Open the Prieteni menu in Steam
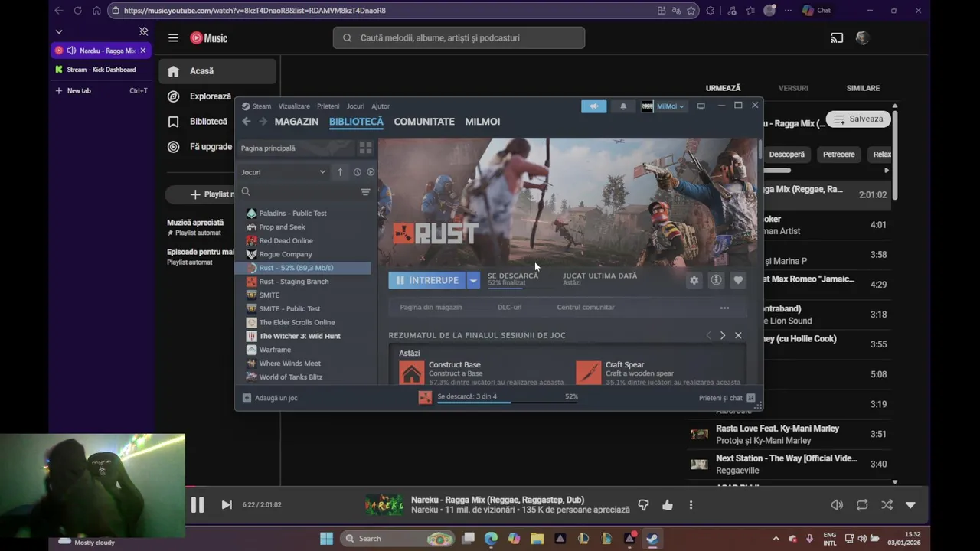This screenshot has width=980, height=551. pyautogui.click(x=328, y=106)
